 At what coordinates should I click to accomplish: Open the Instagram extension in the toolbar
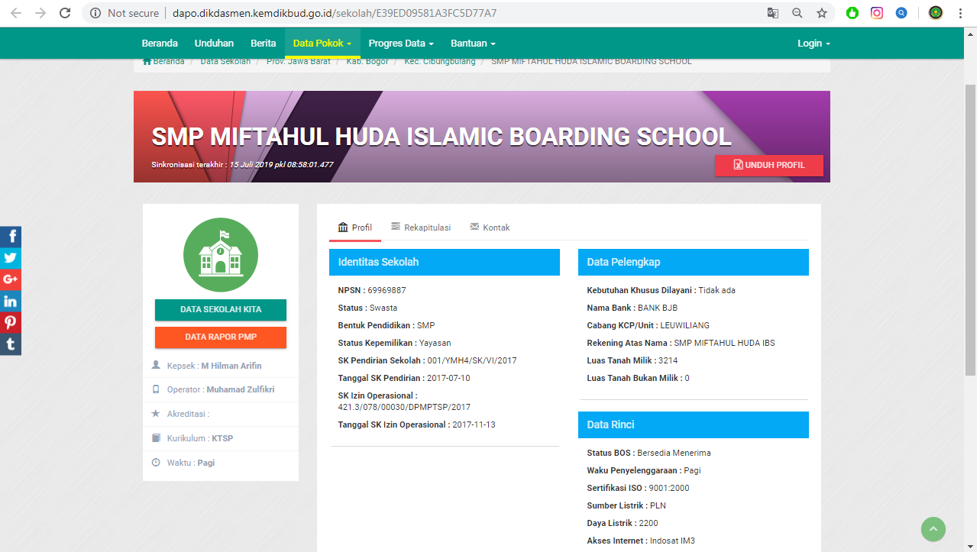(x=876, y=13)
